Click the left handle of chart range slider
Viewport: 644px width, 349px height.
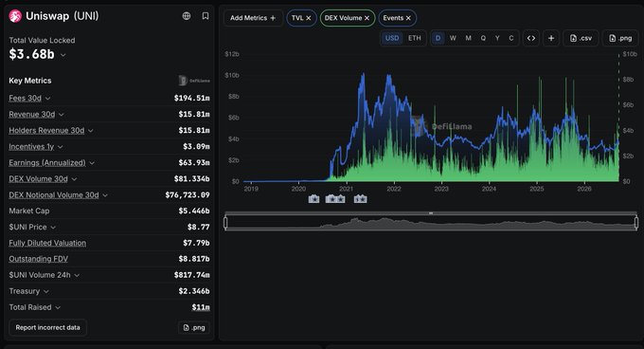(225, 223)
